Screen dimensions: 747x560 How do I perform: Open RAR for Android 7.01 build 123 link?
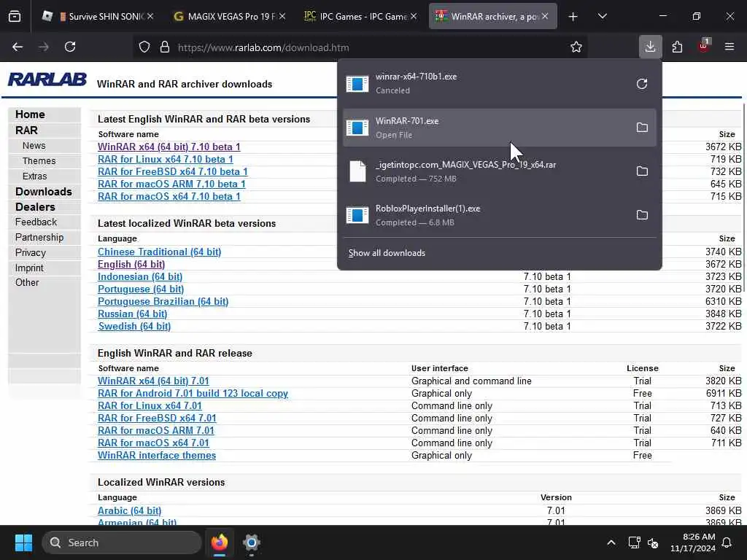coord(193,393)
